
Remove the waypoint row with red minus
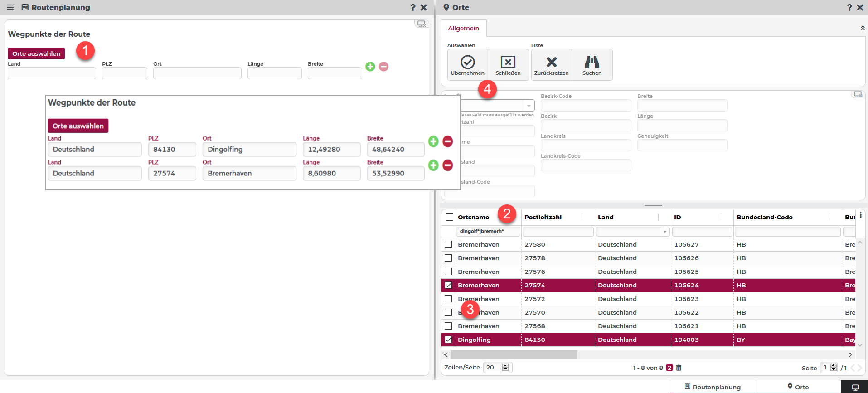coord(383,67)
